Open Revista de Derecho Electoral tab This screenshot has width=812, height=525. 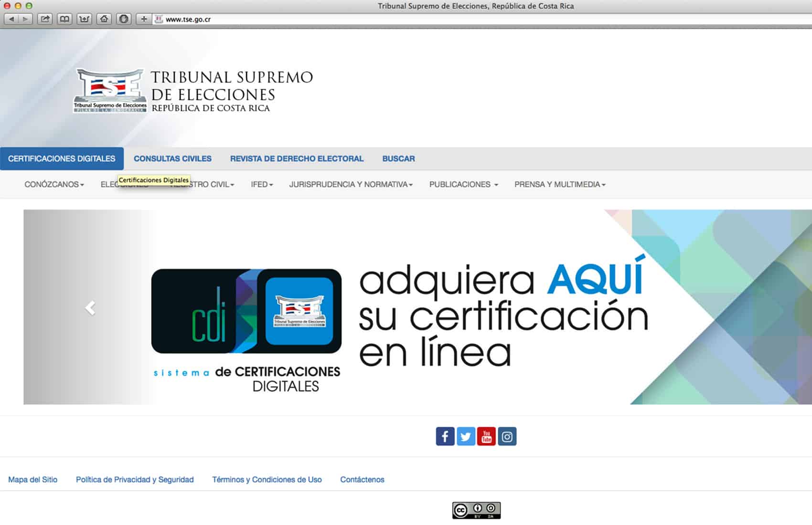297,158
